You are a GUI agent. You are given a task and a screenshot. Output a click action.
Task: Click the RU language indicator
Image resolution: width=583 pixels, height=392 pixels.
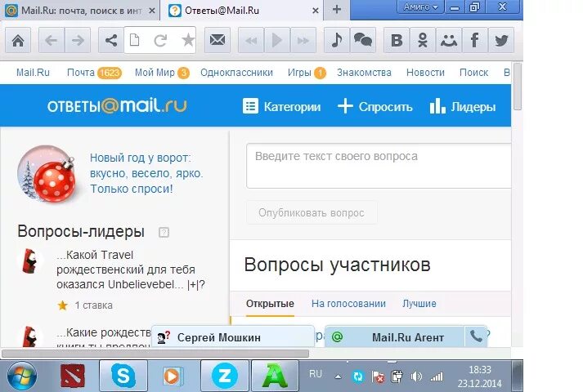[316, 374]
